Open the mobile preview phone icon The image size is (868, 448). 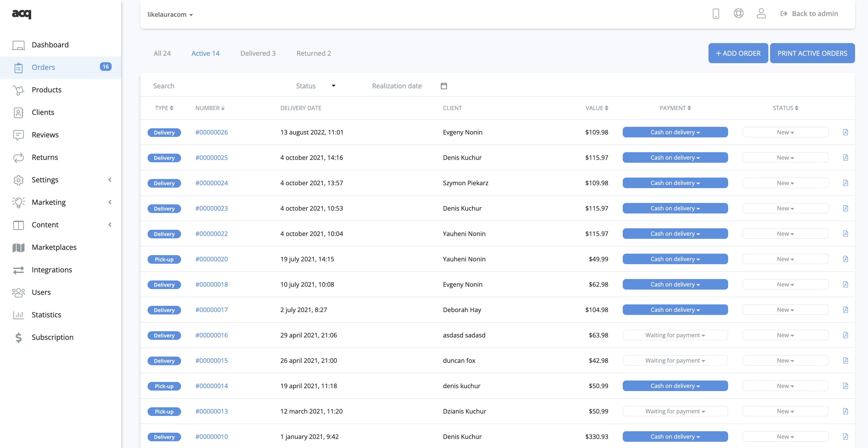coord(716,14)
